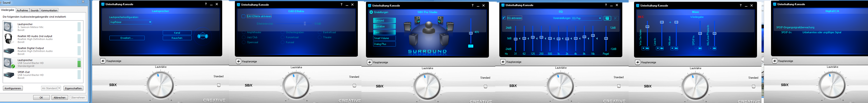
Task: Open help '?' in the Mixer console title bar
Action: [740, 5]
